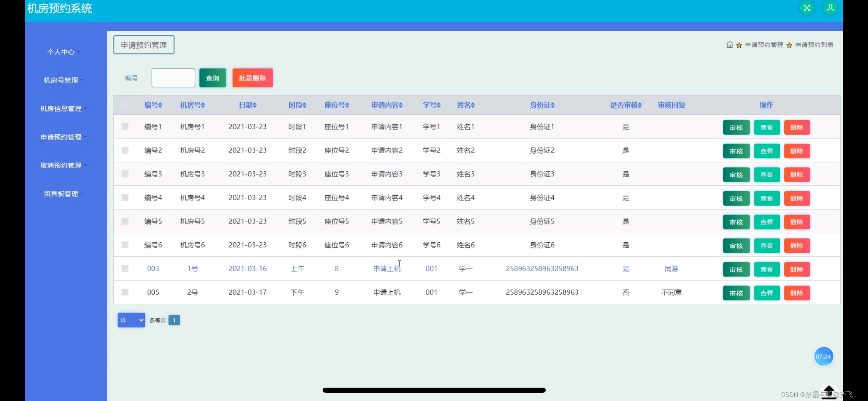Click ID number 258963258963258963 in row 003
The height and width of the screenshot is (401, 868).
click(542, 269)
